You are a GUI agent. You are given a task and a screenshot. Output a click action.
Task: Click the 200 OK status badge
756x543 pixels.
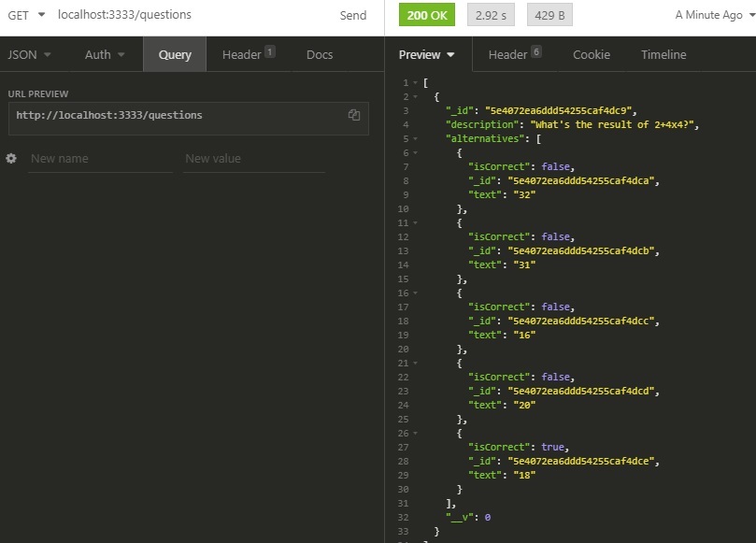[427, 15]
